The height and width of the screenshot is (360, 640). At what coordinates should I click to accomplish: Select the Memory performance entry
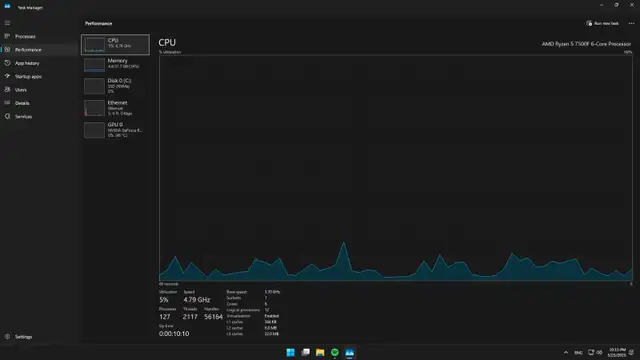click(x=115, y=64)
